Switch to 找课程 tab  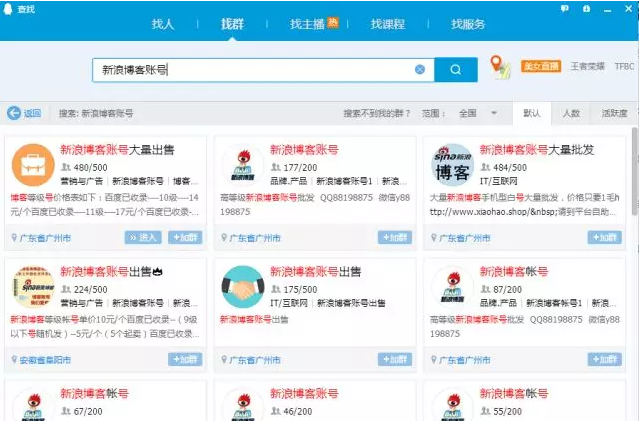coord(388,24)
